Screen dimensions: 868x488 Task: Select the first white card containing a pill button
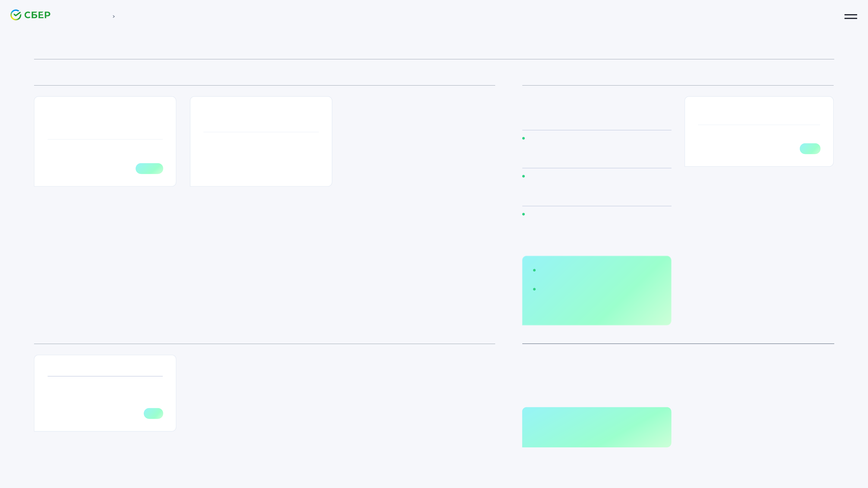[105, 142]
